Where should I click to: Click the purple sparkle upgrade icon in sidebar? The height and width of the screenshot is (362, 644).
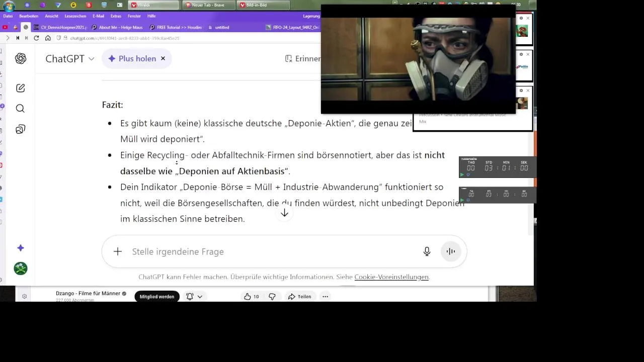point(21,248)
